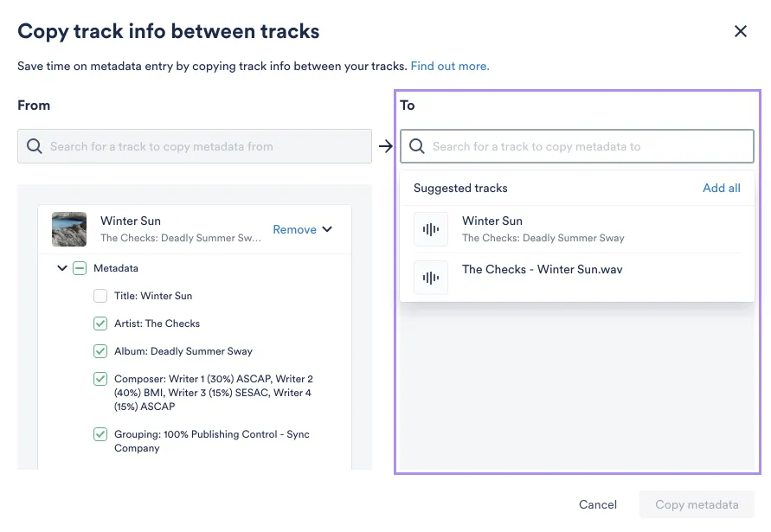Click waveform icon beside suggested track Winter Sun
771x532 pixels.
pyautogui.click(x=430, y=228)
